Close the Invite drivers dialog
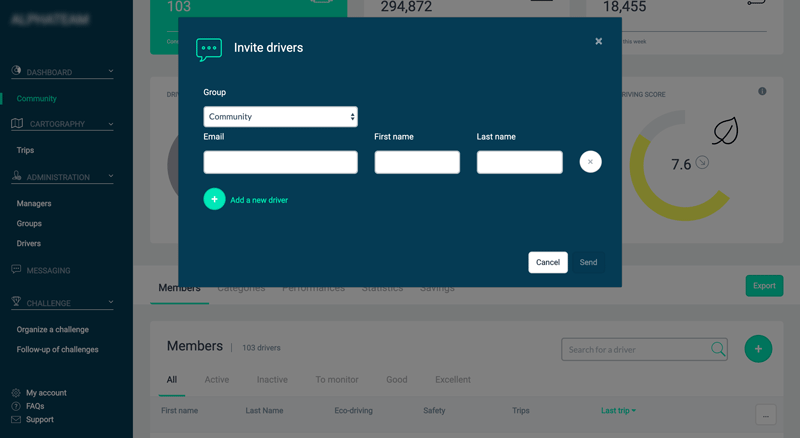 click(x=598, y=42)
